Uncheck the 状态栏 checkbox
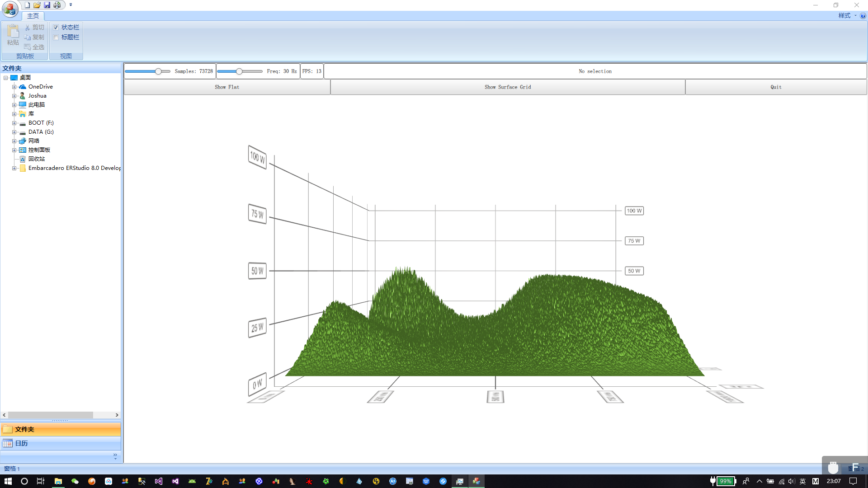868x488 pixels. tap(56, 28)
